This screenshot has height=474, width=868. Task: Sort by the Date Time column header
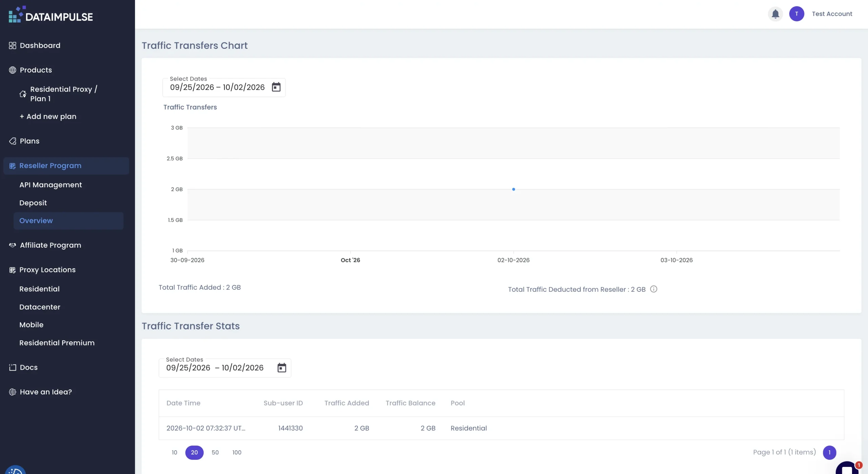tap(183, 403)
